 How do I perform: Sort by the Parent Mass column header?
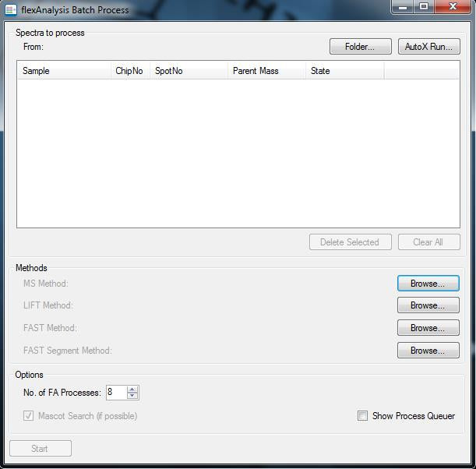(267, 71)
